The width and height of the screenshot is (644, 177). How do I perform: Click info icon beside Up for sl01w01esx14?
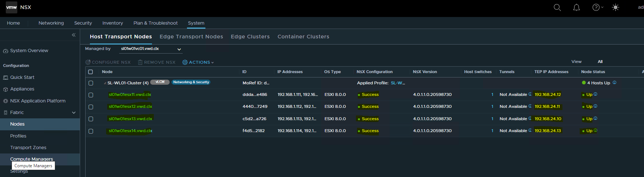595,130
